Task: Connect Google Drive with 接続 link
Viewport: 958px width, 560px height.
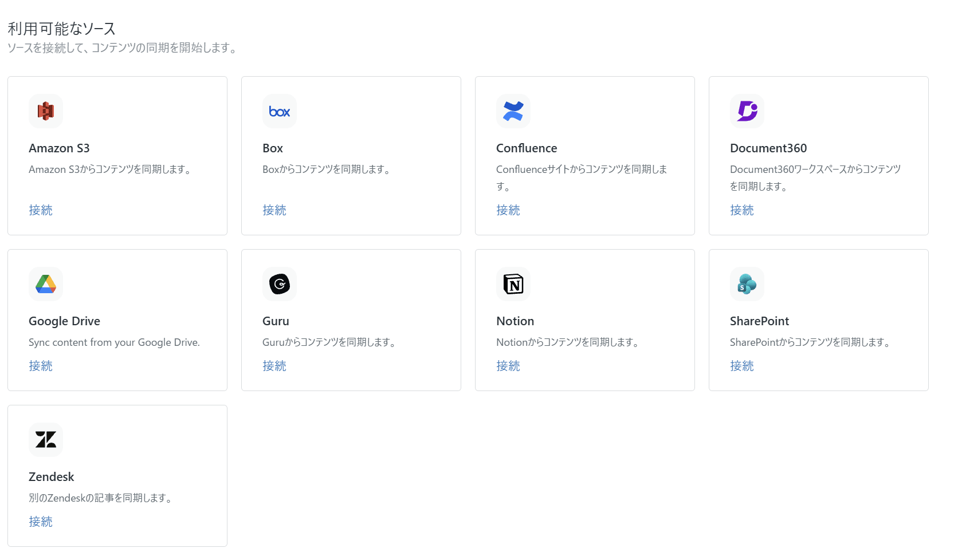Action: coord(41,366)
